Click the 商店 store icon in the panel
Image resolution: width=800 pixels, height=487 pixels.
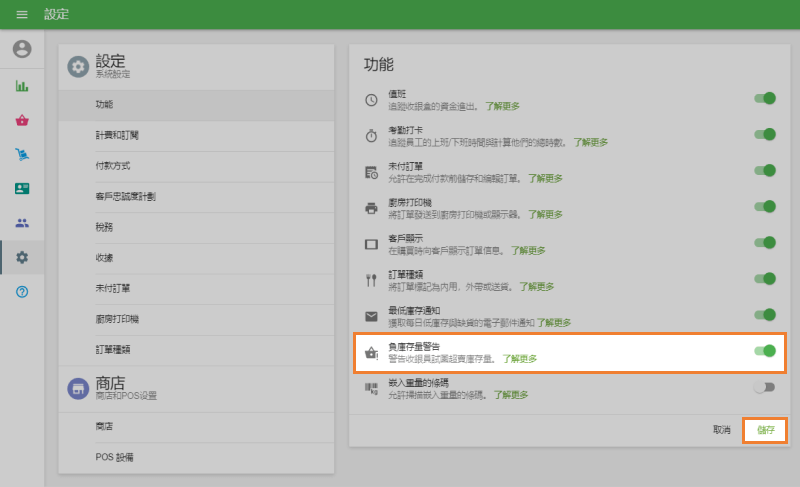78,389
